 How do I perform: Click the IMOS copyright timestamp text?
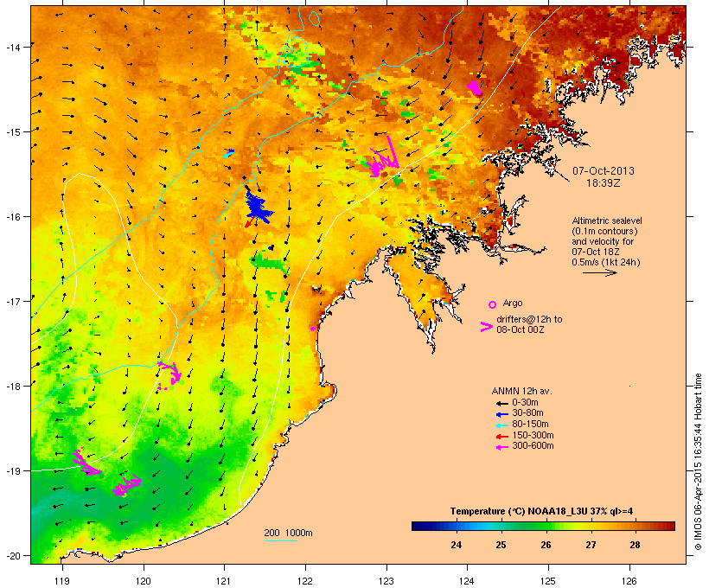[x=698, y=462]
